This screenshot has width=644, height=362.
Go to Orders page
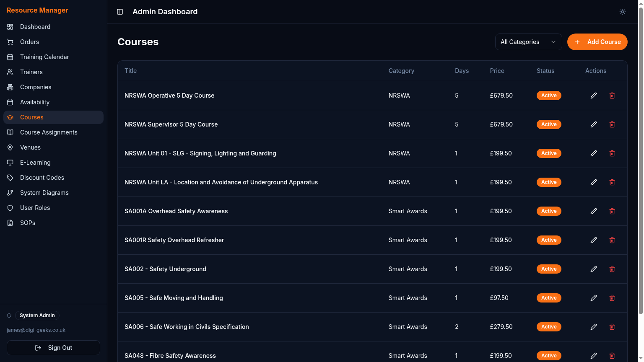coord(53,42)
